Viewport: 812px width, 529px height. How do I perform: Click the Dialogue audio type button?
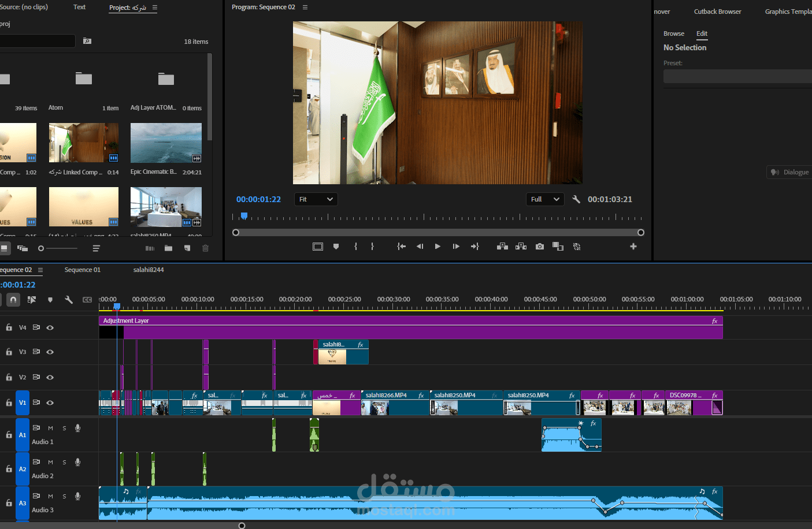(789, 172)
